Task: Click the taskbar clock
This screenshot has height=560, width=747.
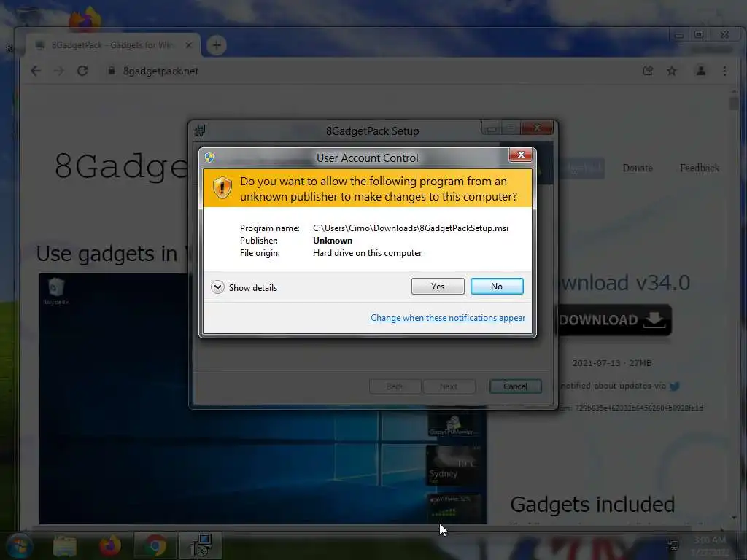Action: click(710, 545)
